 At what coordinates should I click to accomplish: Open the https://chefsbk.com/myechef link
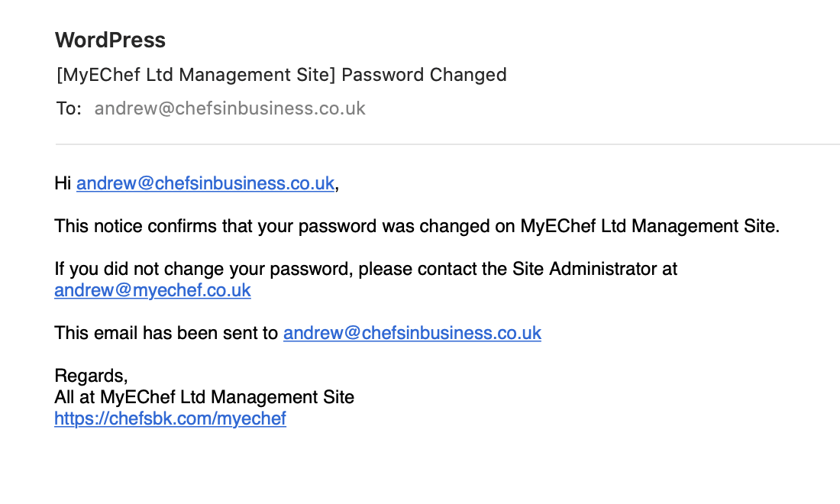(170, 418)
